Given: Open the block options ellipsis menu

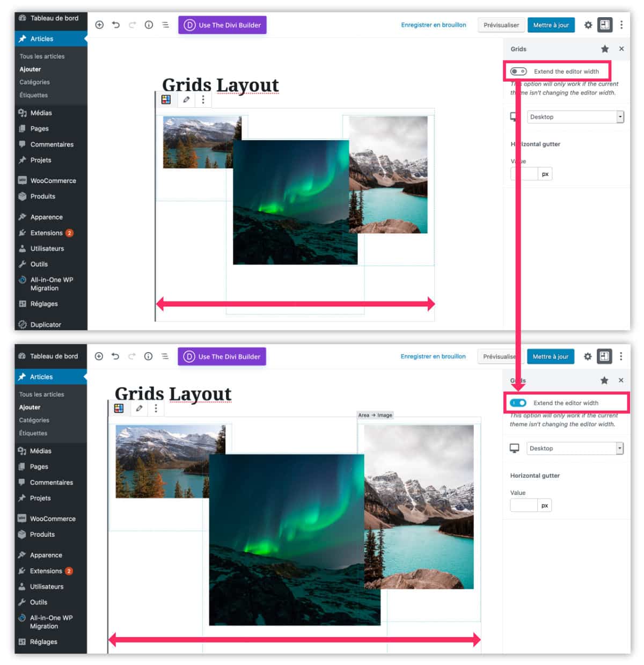Looking at the screenshot, I should point(203,99).
